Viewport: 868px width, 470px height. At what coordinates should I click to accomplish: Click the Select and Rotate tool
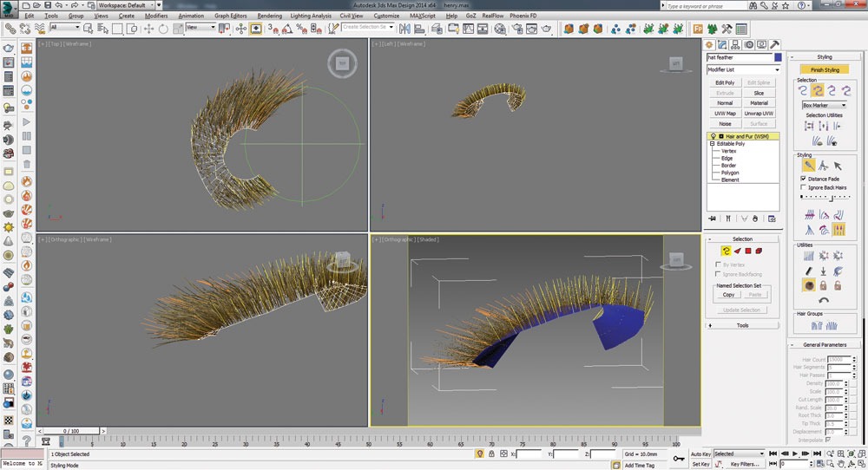tap(163, 29)
